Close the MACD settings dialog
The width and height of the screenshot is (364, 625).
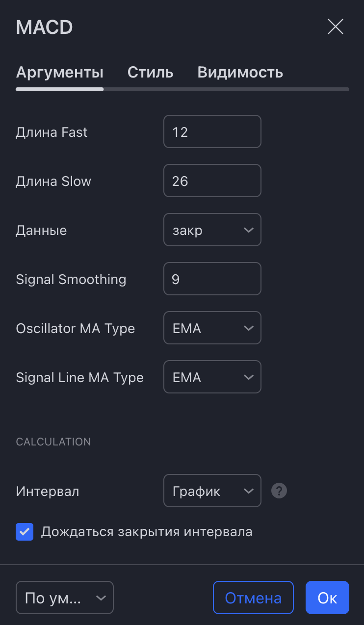coord(336,27)
